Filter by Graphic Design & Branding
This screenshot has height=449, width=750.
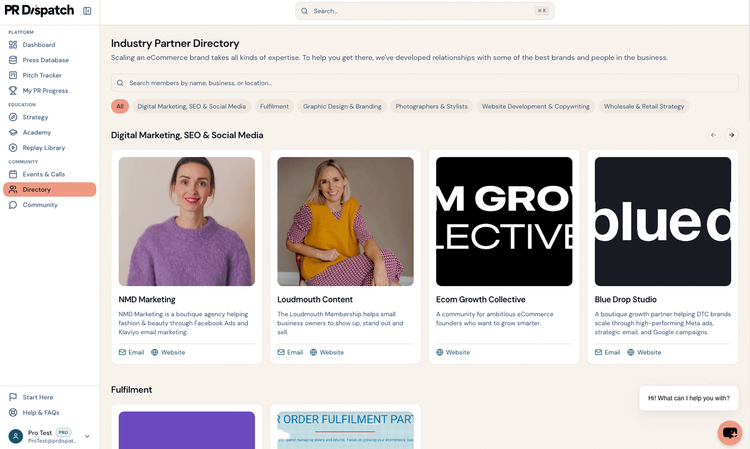point(342,107)
